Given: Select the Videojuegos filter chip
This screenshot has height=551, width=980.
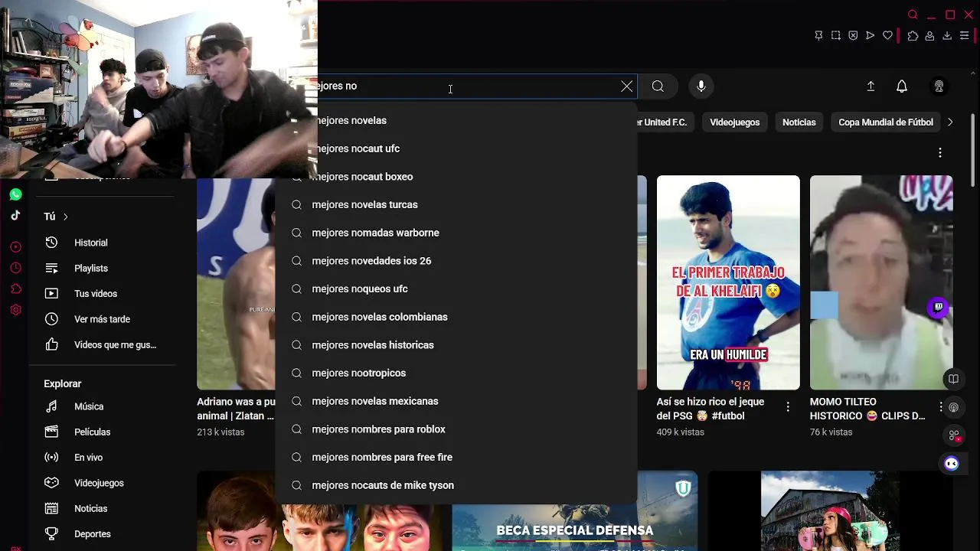Looking at the screenshot, I should coord(734,122).
